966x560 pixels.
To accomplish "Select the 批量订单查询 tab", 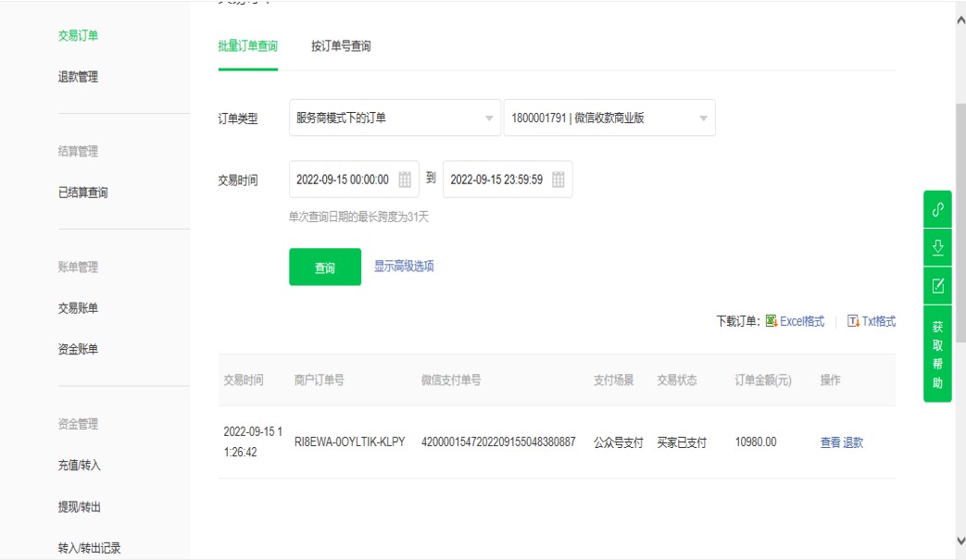I will coord(247,46).
